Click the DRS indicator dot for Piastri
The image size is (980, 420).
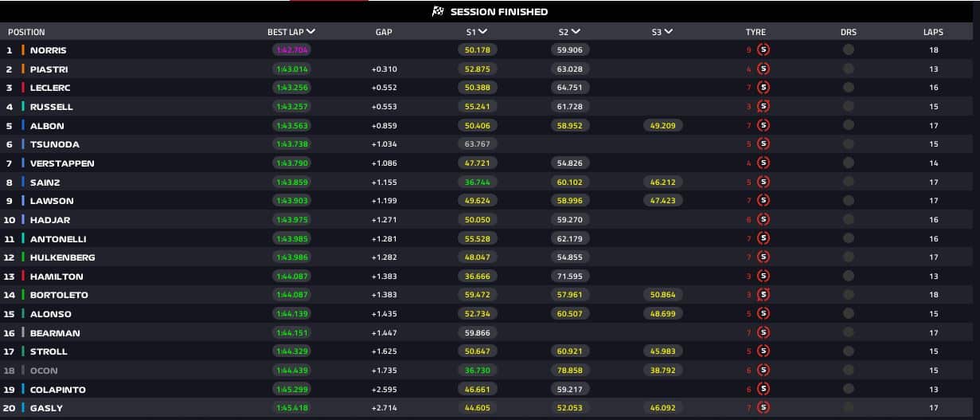[849, 69]
